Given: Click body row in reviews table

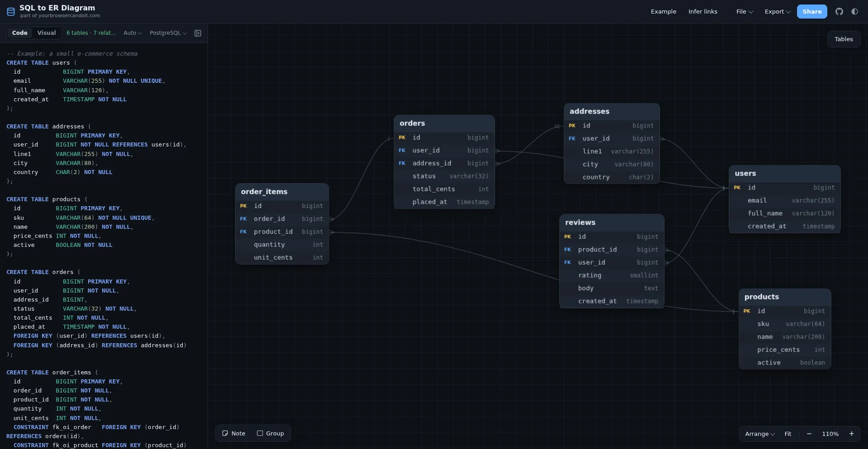Looking at the screenshot, I should point(612,288).
